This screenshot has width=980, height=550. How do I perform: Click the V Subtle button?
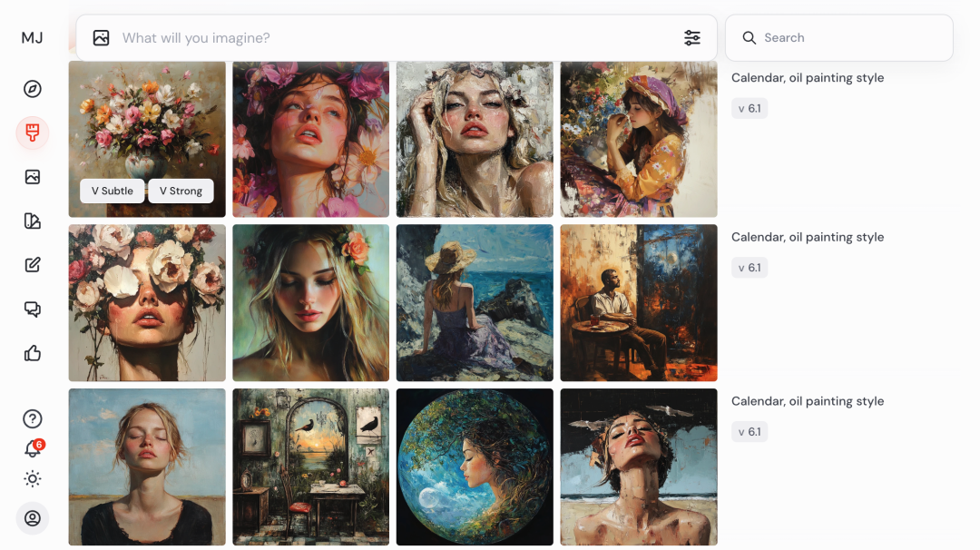click(x=113, y=191)
